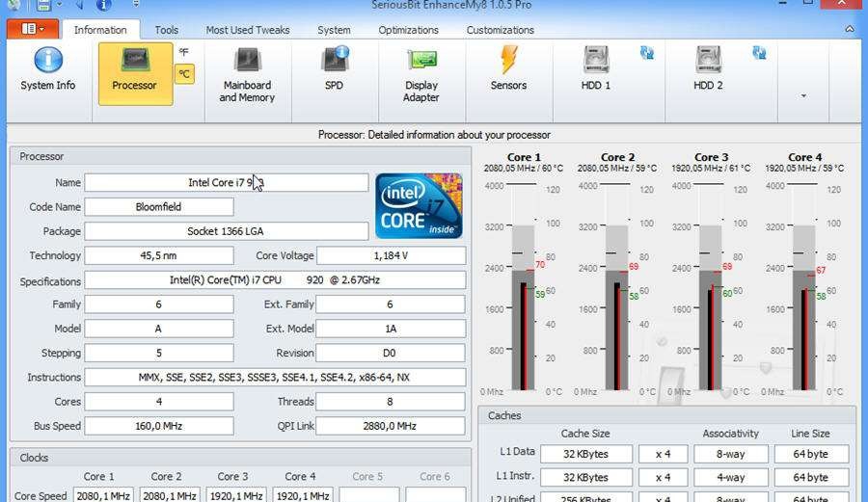This screenshot has width=868, height=502.
Task: Open the HDD 1 drive information
Action: pyautogui.click(x=596, y=69)
